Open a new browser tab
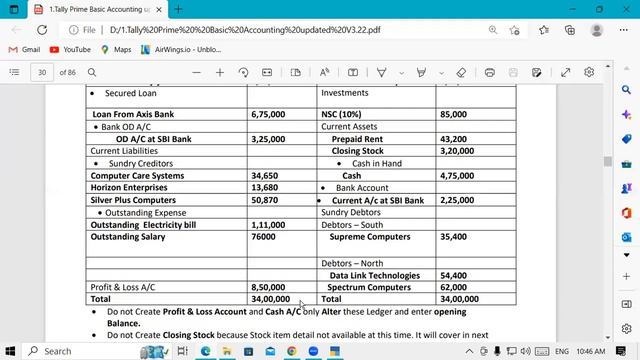The image size is (640, 360). pyautogui.click(x=178, y=9)
